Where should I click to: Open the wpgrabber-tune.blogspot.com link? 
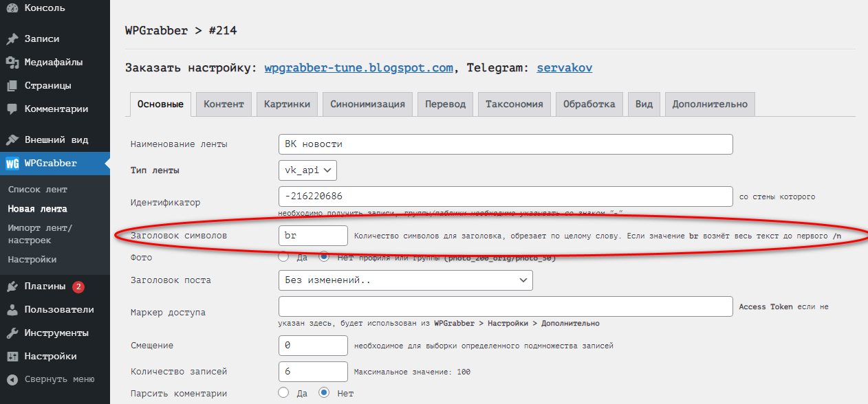point(358,68)
